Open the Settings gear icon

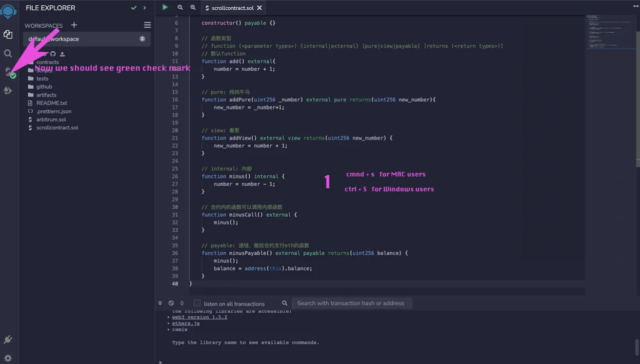point(8,358)
